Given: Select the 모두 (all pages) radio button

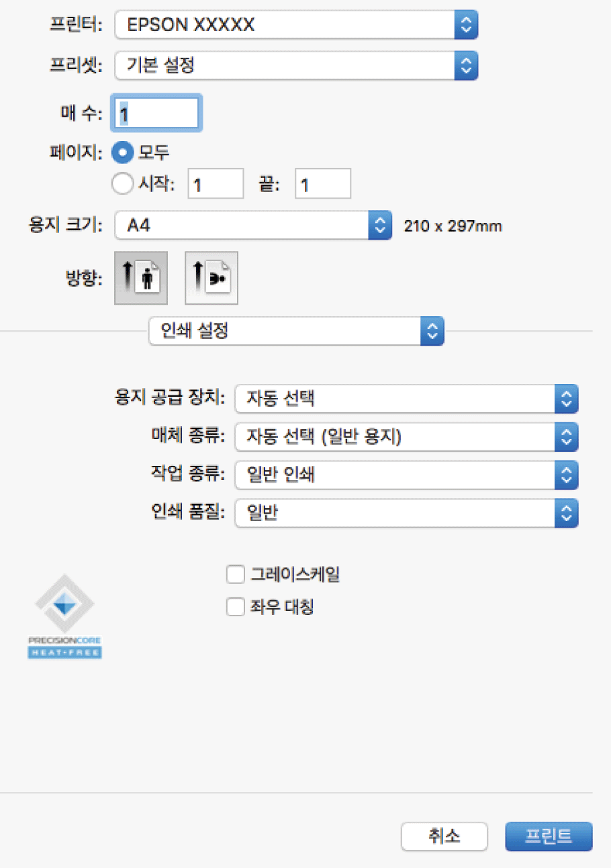Looking at the screenshot, I should point(122,152).
